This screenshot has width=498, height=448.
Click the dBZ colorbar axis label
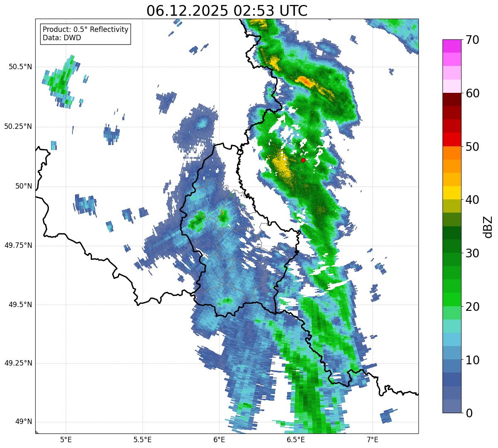(488, 226)
